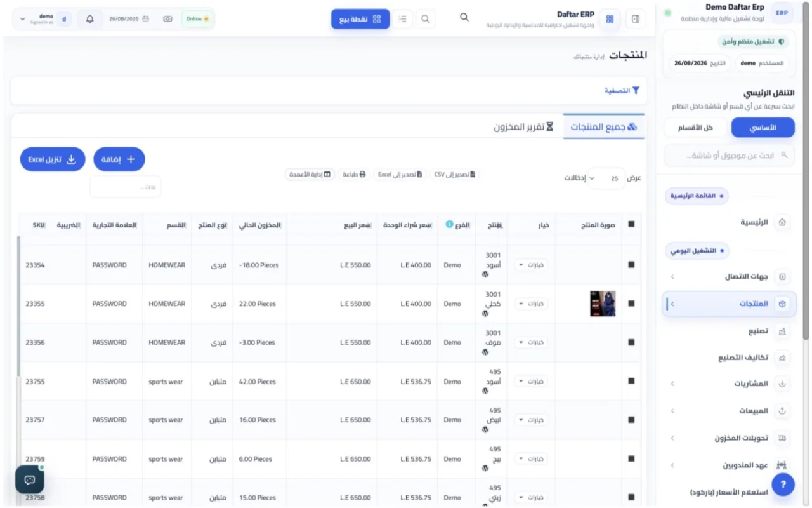This screenshot has height=508, width=812.
Task: Sort by the المخزون الحالي column header
Action: click(x=259, y=225)
